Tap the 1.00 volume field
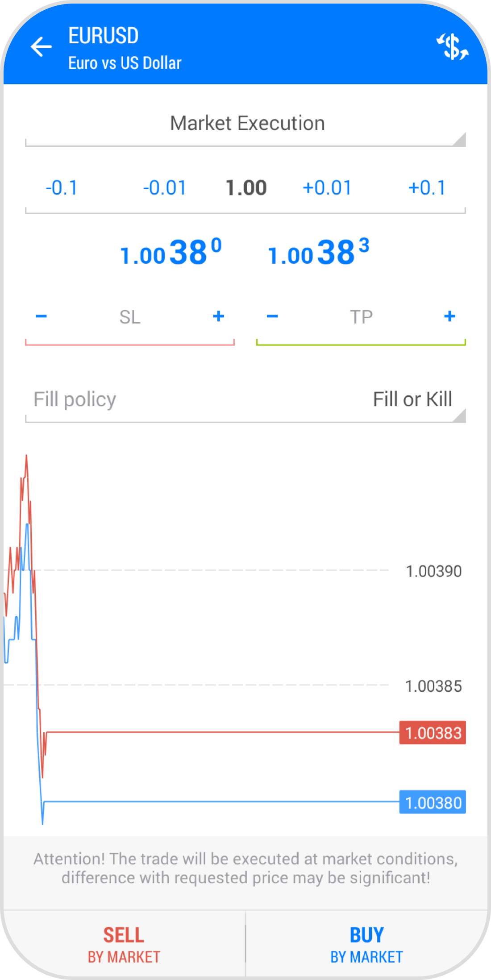Viewport: 491px width, 980px height. (x=246, y=188)
